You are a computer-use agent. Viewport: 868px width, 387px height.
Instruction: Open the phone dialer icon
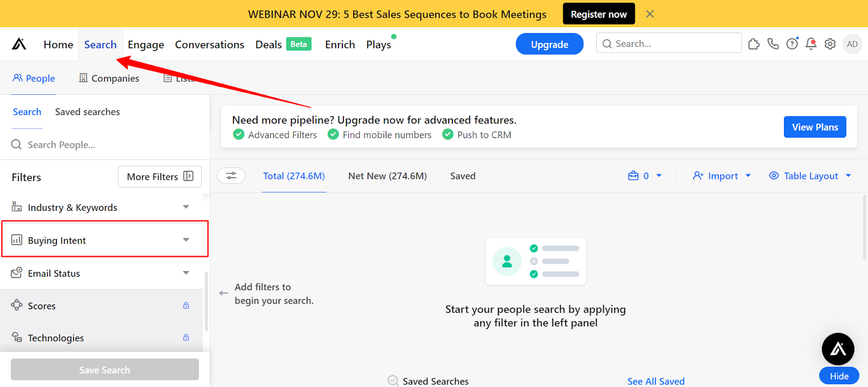[773, 44]
